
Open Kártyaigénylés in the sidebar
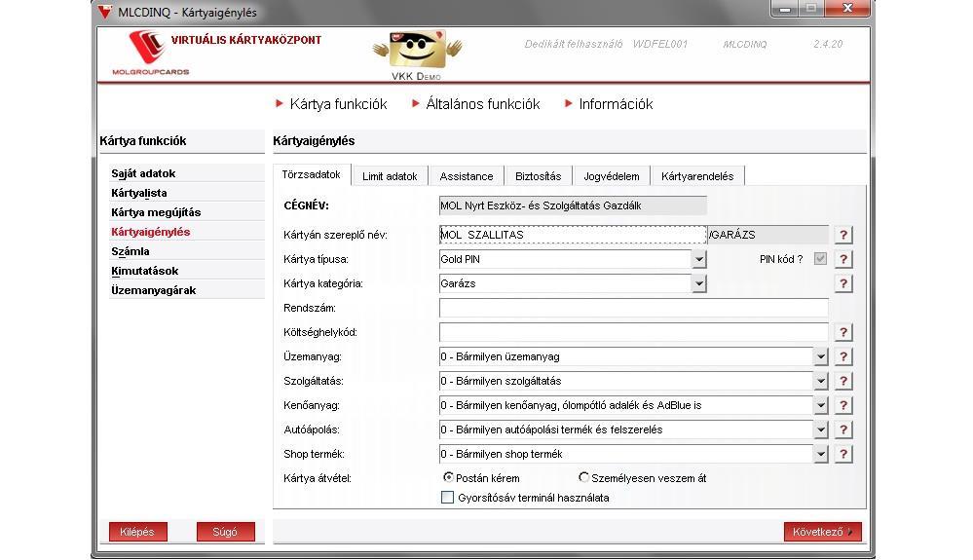[x=187, y=232]
